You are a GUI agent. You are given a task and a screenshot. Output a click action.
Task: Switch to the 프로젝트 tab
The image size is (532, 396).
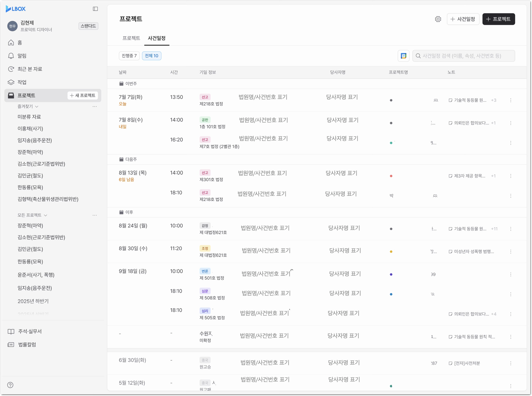(x=131, y=38)
